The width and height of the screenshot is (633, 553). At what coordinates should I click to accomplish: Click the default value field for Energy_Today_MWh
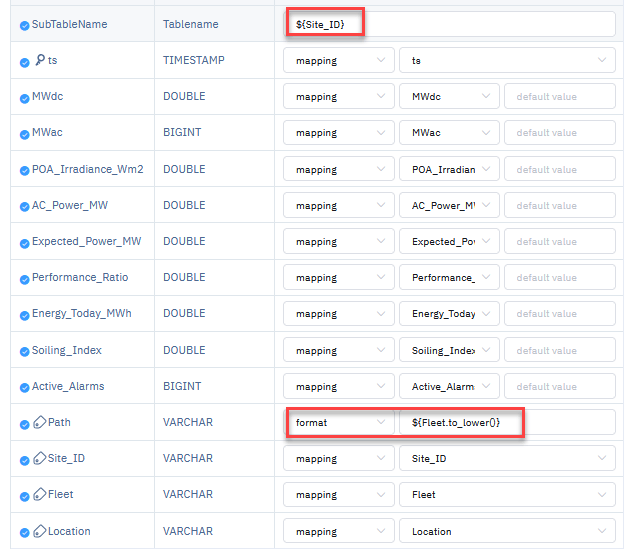[x=559, y=314]
